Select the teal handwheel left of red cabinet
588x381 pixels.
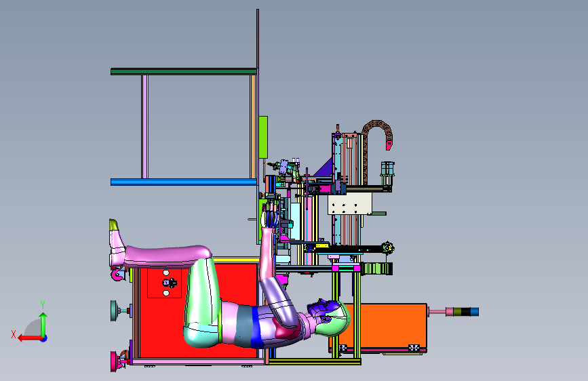click(115, 310)
